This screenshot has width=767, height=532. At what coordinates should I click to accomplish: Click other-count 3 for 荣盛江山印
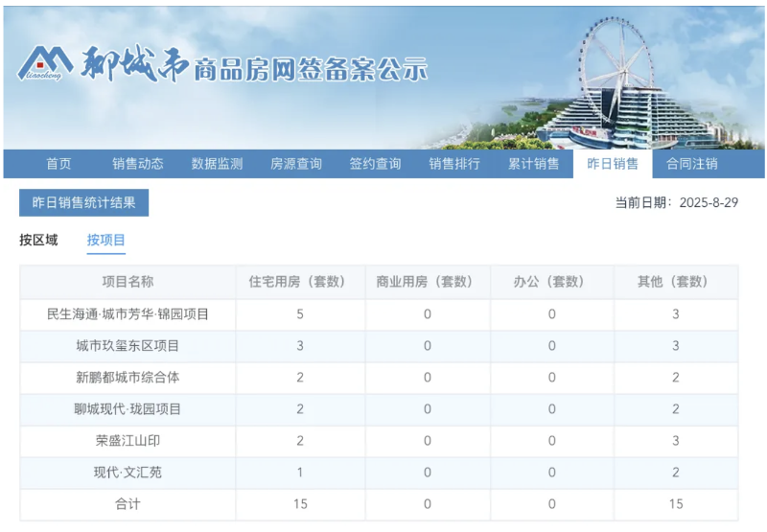pos(676,441)
